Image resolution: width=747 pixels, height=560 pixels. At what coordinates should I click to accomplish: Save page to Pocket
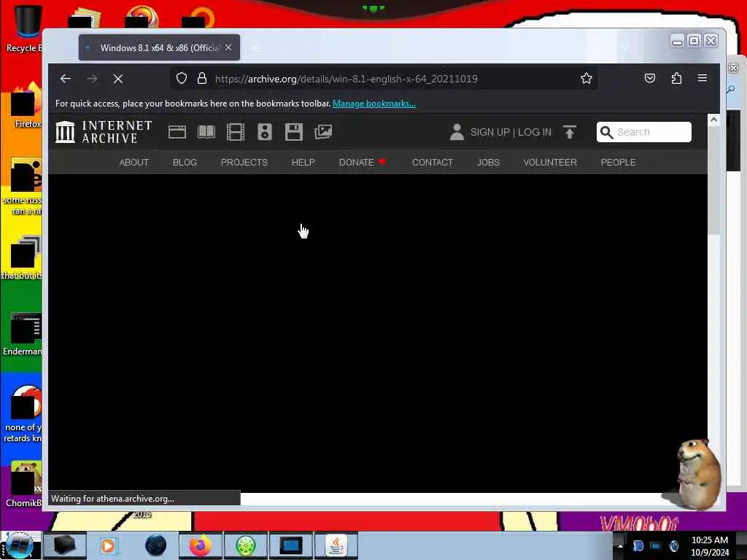pyautogui.click(x=650, y=78)
